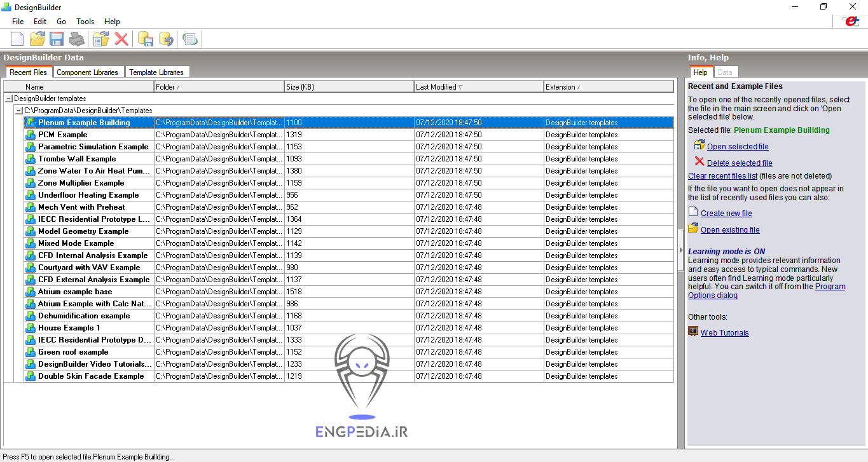This screenshot has width=868, height=462.
Task: Switch to the Template Libraries tab
Action: click(x=157, y=72)
